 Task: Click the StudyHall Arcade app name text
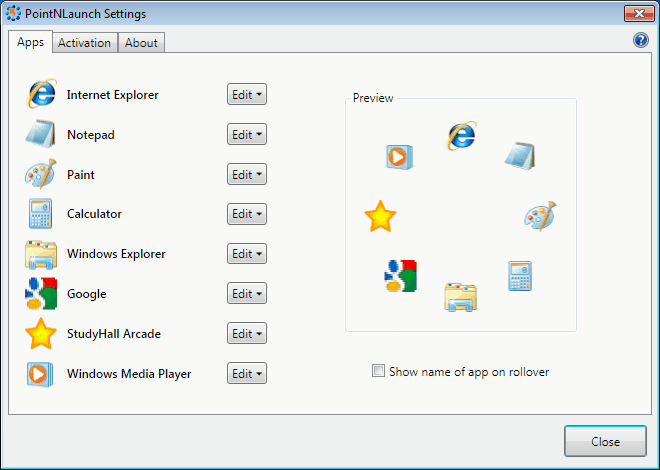(x=114, y=334)
